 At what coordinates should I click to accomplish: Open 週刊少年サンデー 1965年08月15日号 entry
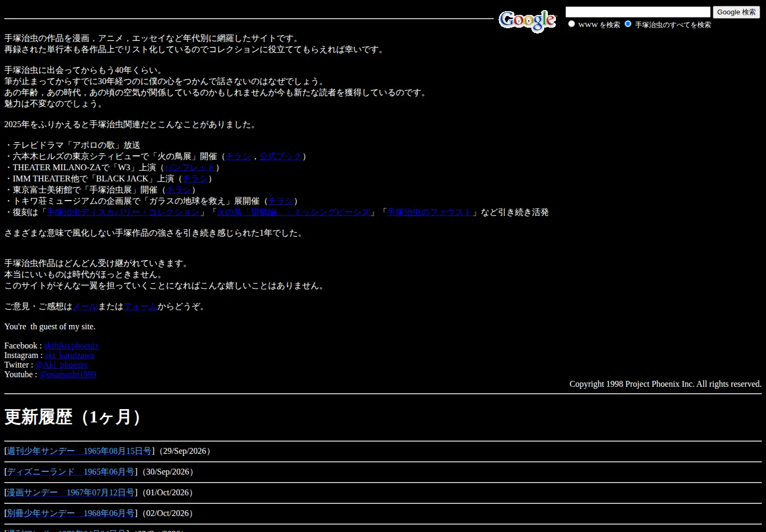click(x=79, y=451)
